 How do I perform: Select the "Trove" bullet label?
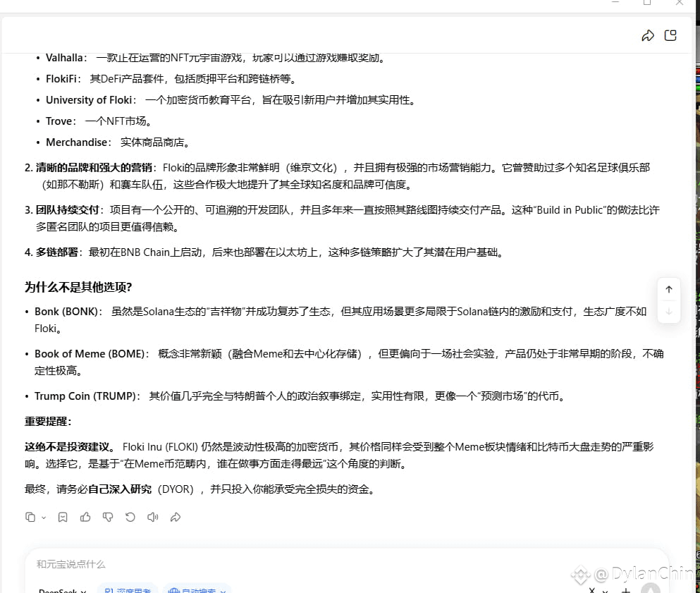point(61,121)
